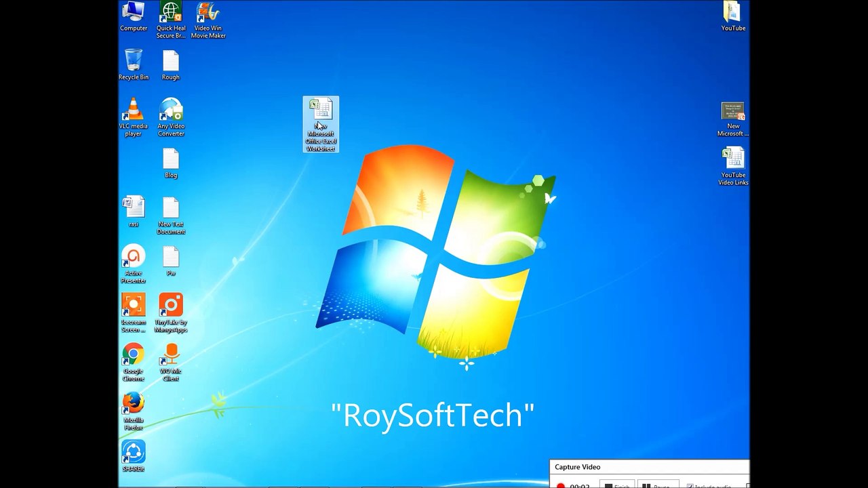Select the New Microsoft Office Excel Worksheet file
This screenshot has height=488, width=868.
[321, 125]
